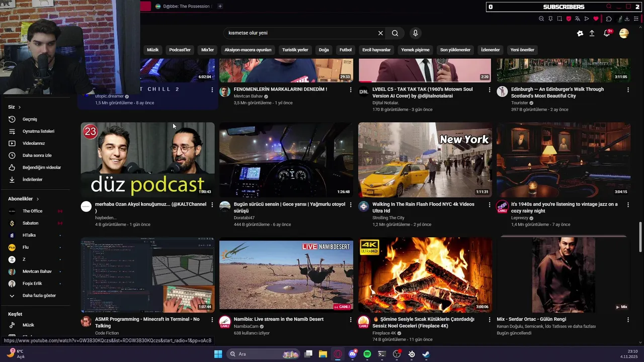
Task: Open Videolarınız in the sidebar
Action: pyautogui.click(x=34, y=143)
